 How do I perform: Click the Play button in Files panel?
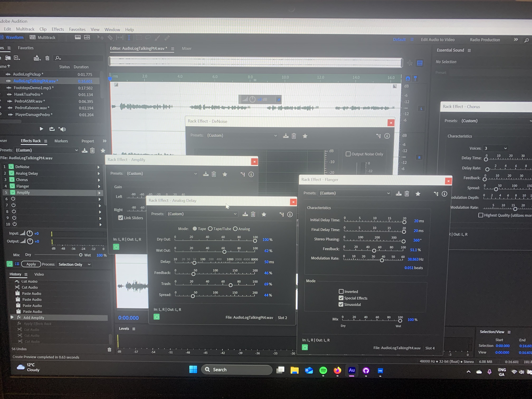(41, 129)
